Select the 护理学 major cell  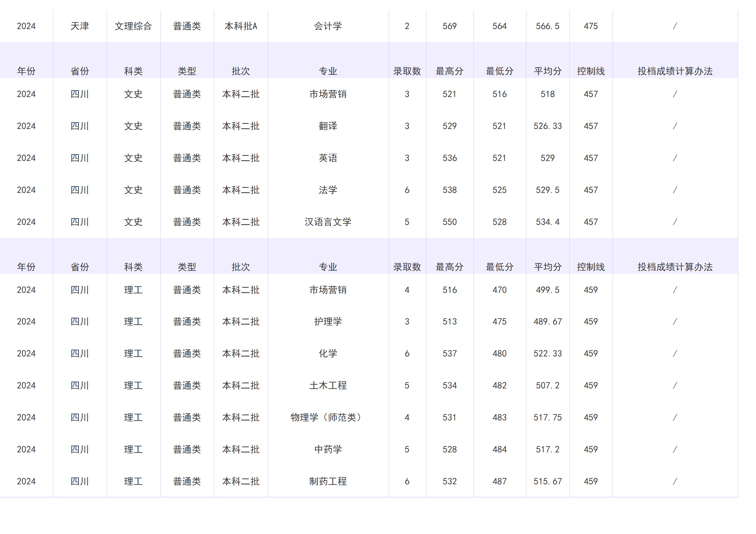click(328, 321)
